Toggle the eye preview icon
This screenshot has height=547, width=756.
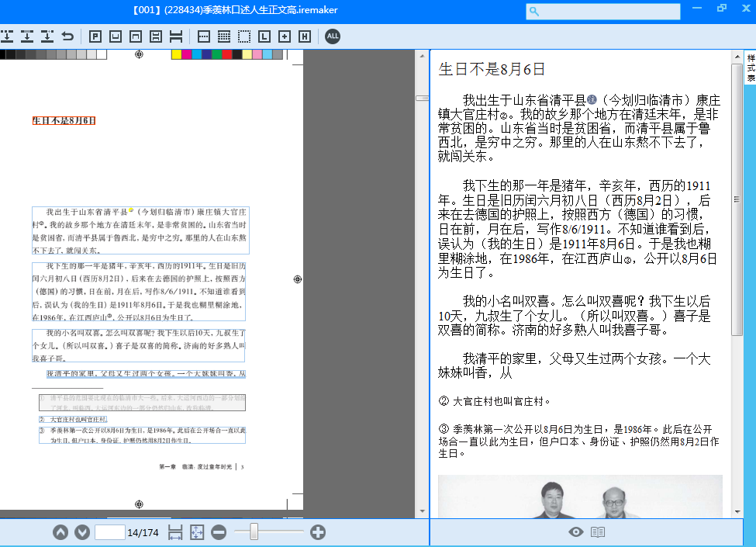click(x=575, y=532)
